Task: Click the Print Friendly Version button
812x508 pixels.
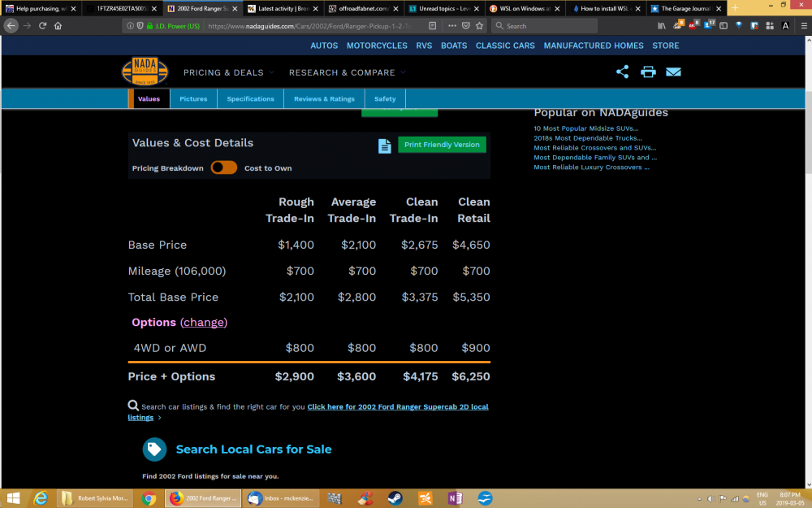Action: point(442,145)
